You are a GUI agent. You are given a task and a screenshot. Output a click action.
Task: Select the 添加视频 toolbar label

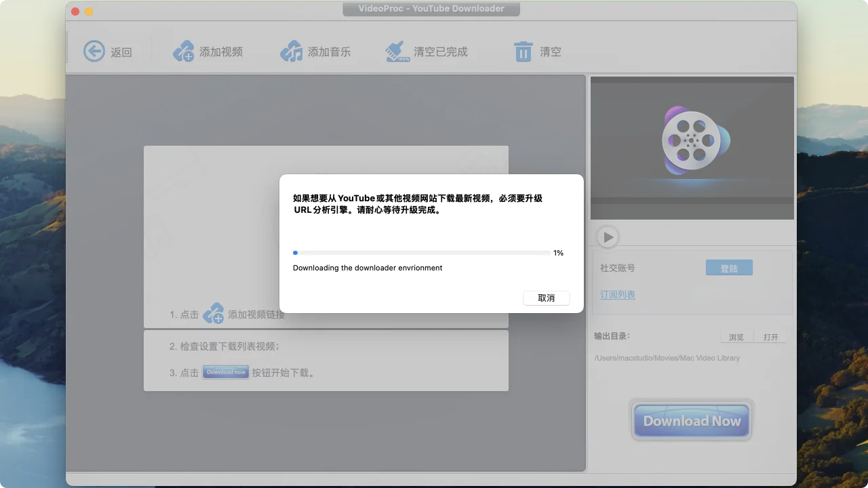[221, 52]
